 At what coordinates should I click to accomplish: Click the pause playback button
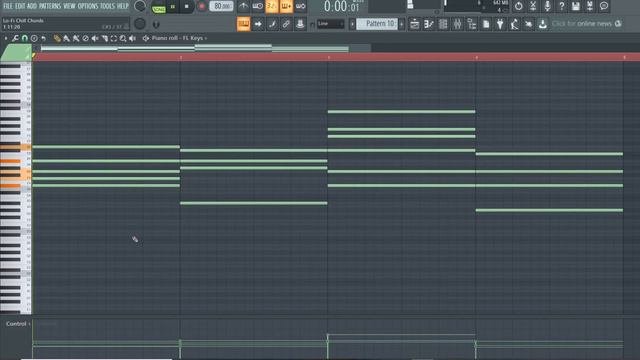(x=173, y=7)
